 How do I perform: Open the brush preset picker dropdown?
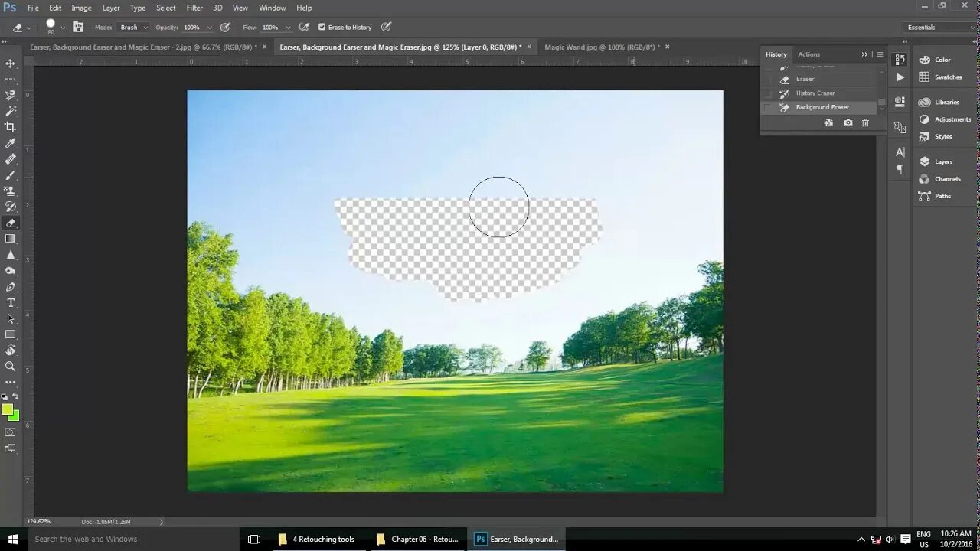[62, 27]
